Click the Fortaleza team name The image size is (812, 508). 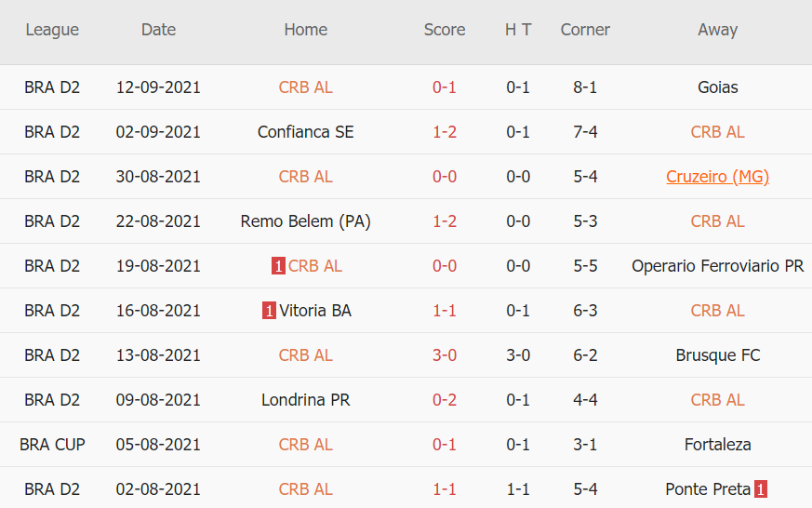pyautogui.click(x=717, y=445)
